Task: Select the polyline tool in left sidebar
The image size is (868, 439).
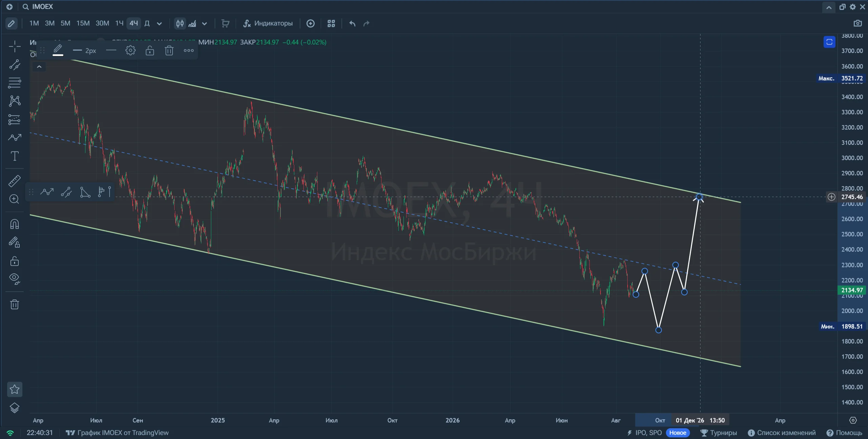Action: (x=15, y=138)
